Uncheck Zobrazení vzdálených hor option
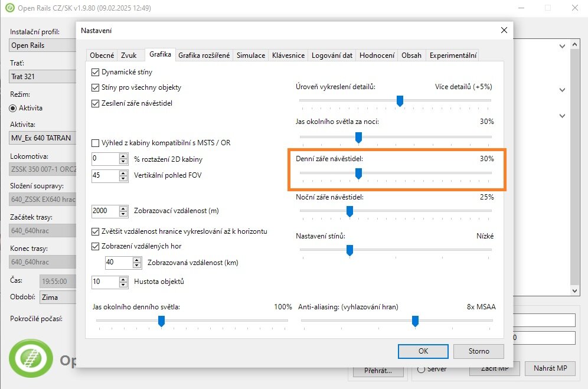The height and width of the screenshot is (389, 588). point(96,246)
